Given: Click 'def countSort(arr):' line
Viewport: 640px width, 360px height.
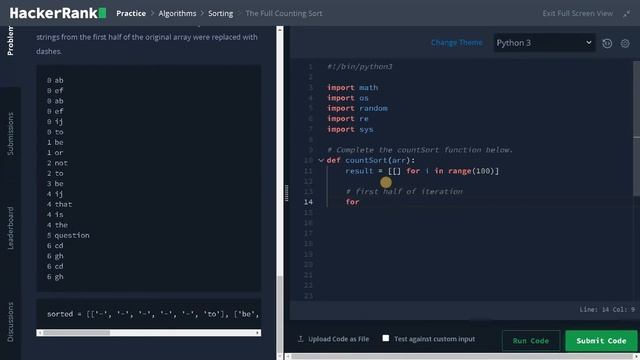Looking at the screenshot, I should point(371,160).
